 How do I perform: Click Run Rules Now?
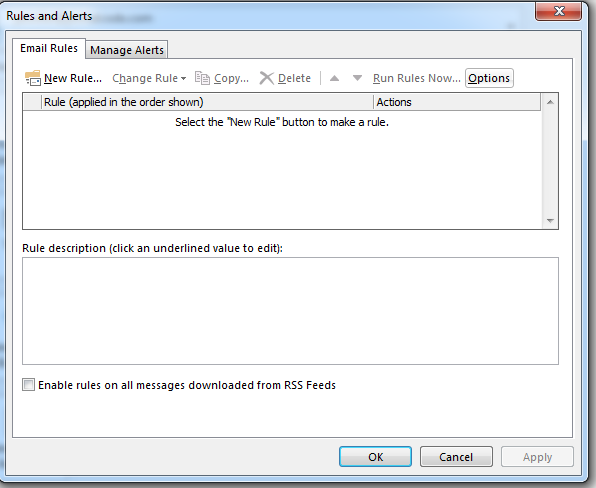[x=417, y=78]
